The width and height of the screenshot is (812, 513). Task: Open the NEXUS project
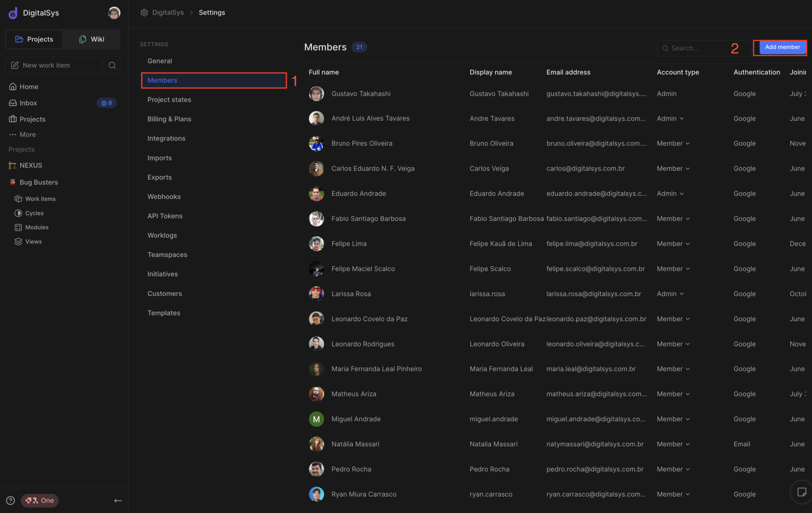(31, 165)
